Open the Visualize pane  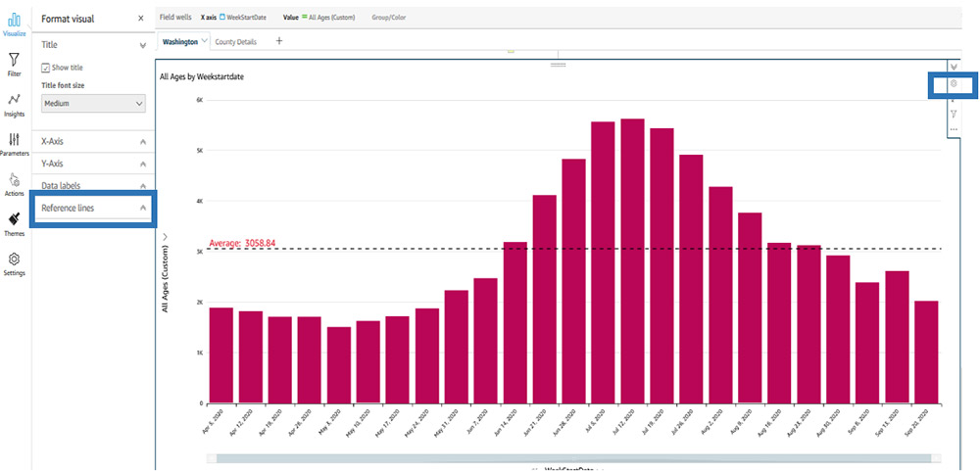14,24
